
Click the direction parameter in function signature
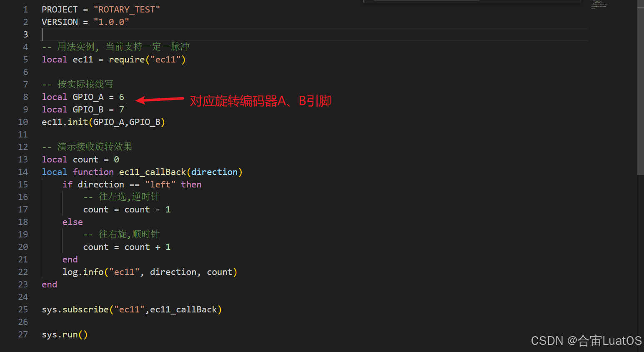point(214,172)
